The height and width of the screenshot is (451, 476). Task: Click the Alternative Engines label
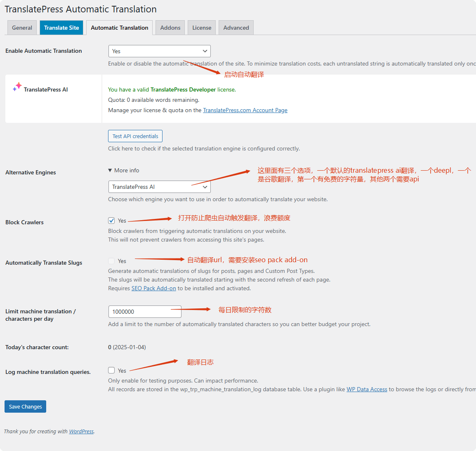pos(31,172)
